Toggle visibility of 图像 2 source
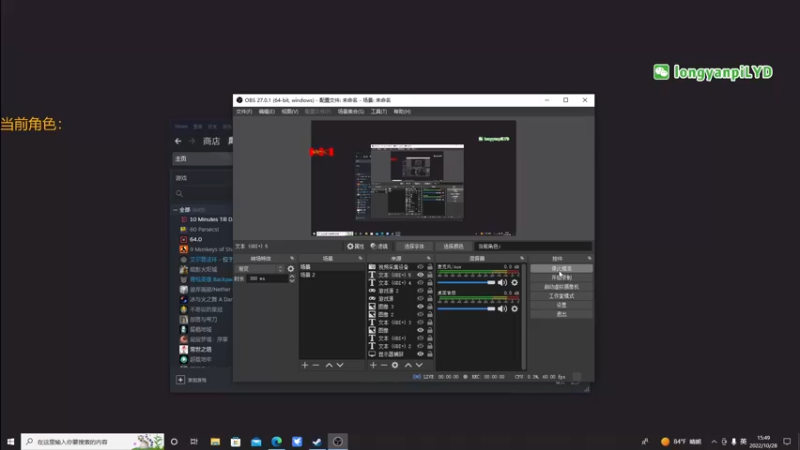800x450 pixels. coord(420,314)
